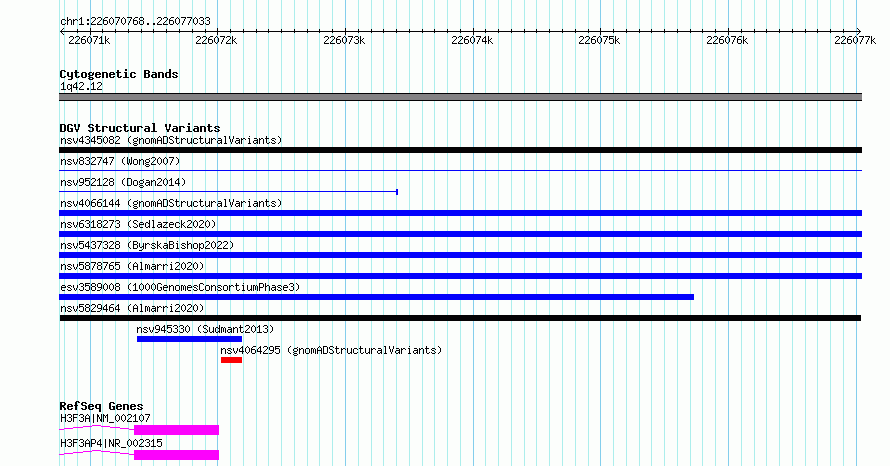Click the chr1:226070768..226077033 coordinate label
The image size is (890, 466).
point(135,21)
